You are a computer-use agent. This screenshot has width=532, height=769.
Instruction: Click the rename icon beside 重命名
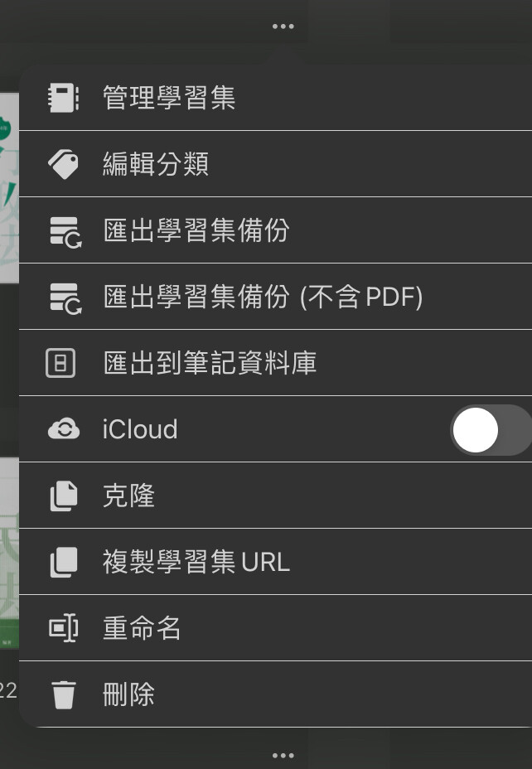pos(63,628)
